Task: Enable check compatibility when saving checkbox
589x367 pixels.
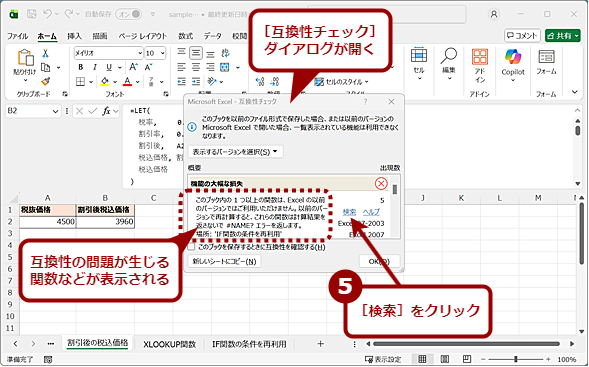Action: point(192,247)
